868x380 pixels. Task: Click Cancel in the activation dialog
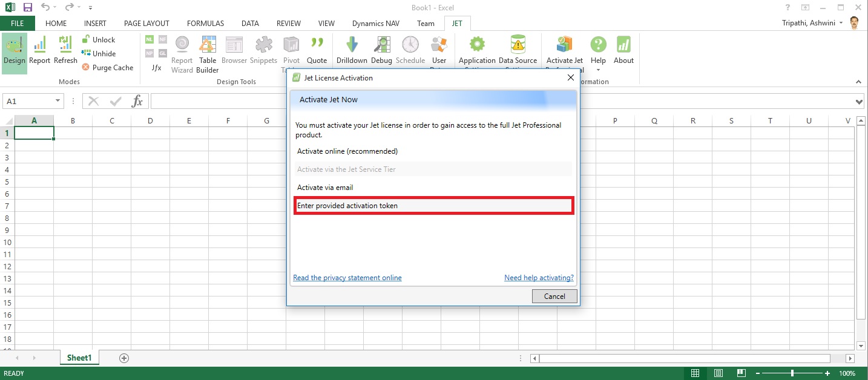[554, 296]
